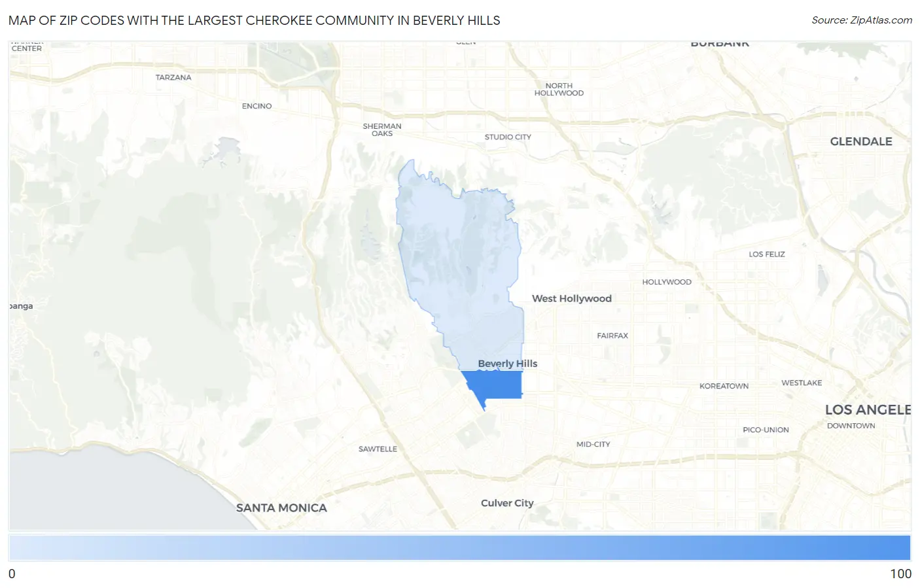Screen dimensions: 920x588
Task: Click the color gradient legend bar
Action: point(459,547)
